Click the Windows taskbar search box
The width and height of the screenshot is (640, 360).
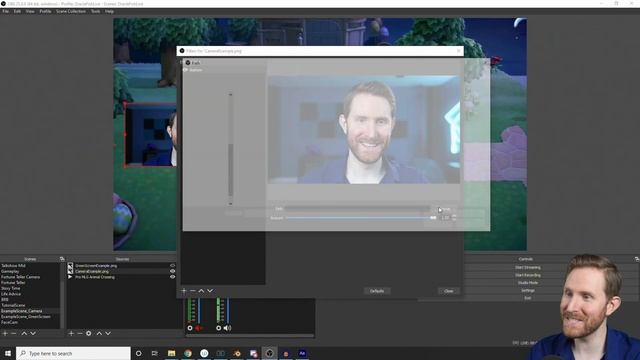[73, 353]
